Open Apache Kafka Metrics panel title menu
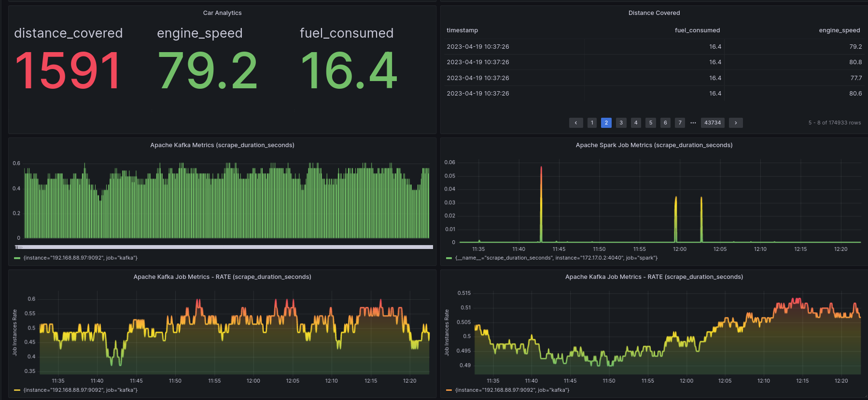Image resolution: width=868 pixels, height=400 pixels. coord(222,145)
